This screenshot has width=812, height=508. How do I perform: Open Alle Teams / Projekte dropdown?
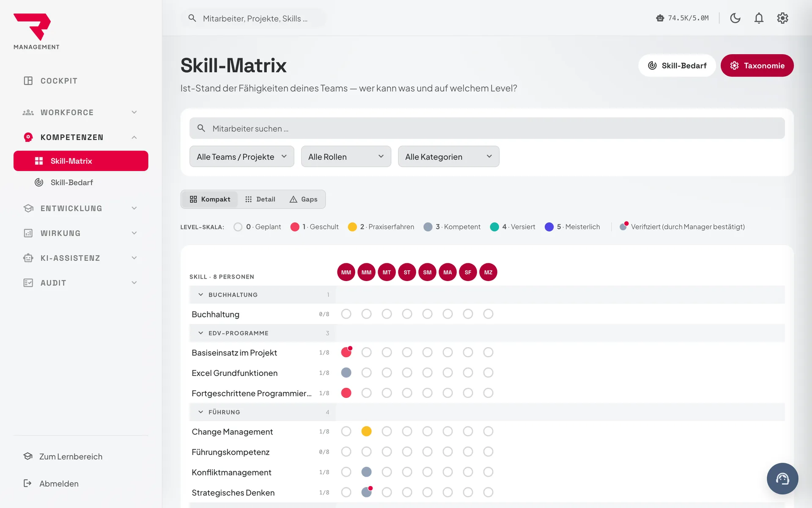241,157
